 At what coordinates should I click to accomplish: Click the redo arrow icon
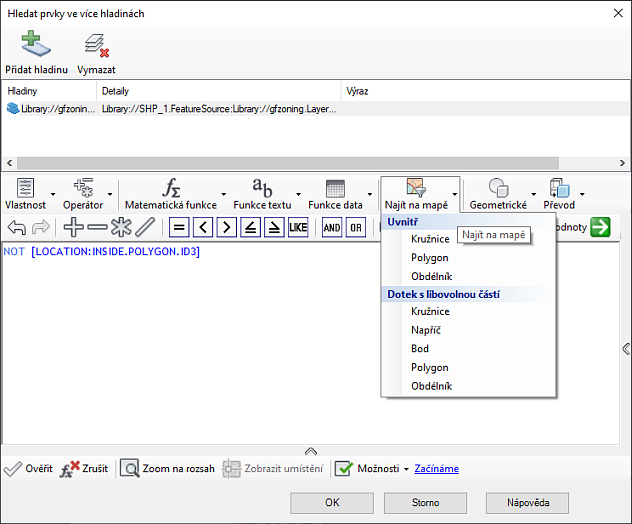41,227
